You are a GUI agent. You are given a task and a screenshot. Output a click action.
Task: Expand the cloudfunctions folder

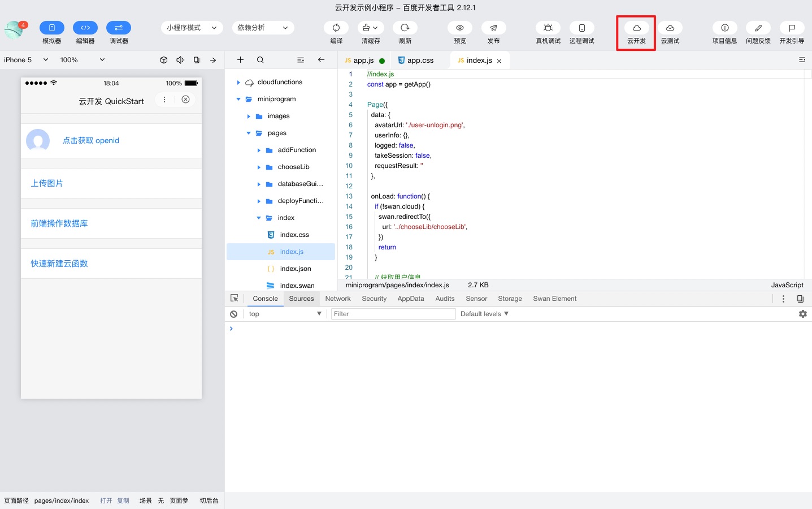click(238, 83)
